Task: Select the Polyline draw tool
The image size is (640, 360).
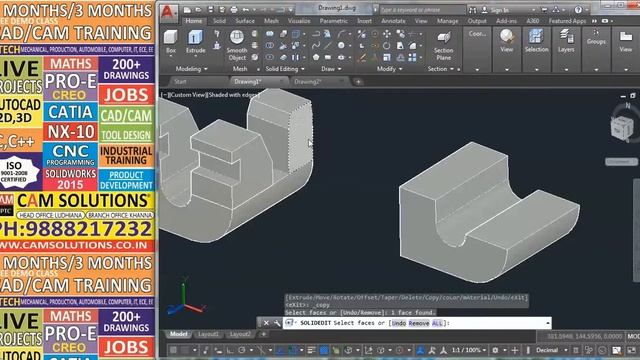Action: (316, 34)
